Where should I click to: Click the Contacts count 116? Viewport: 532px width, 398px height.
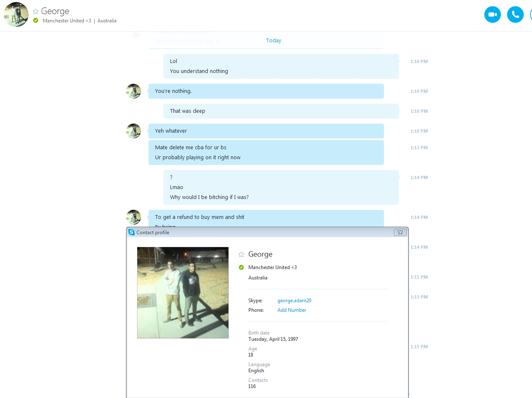(252, 386)
